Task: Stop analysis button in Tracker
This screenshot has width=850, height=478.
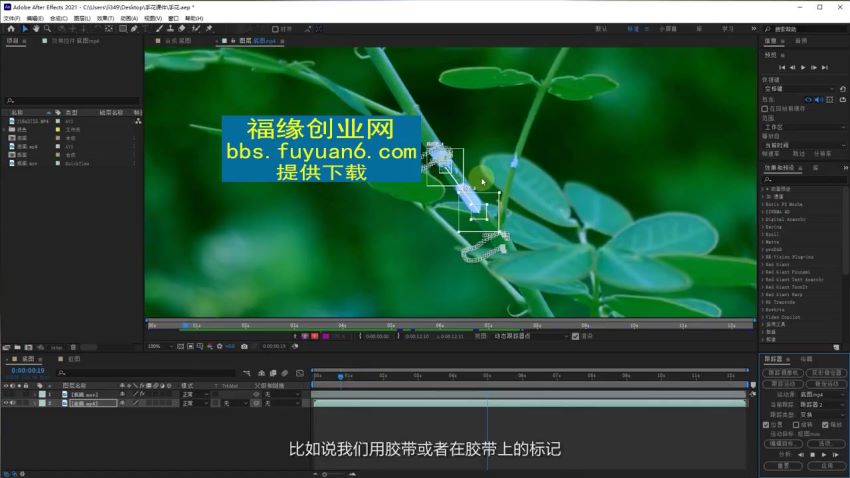Action: [812, 455]
